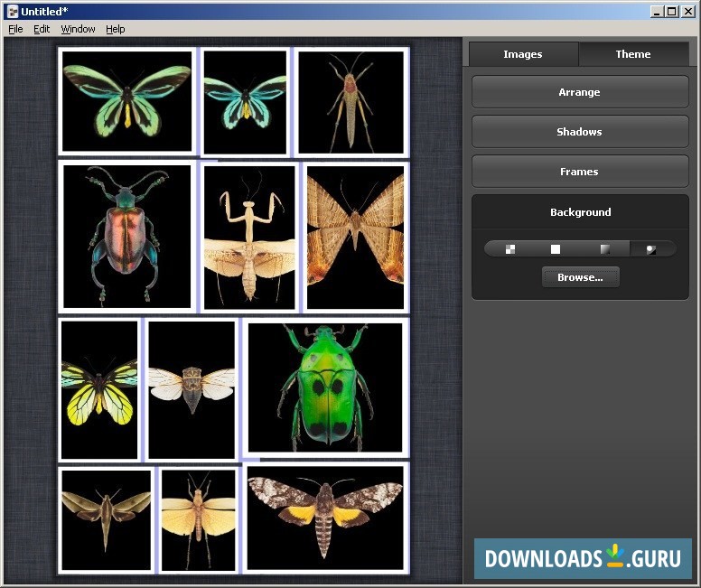701x588 pixels.
Task: Switch to the Images tab
Action: pos(522,54)
